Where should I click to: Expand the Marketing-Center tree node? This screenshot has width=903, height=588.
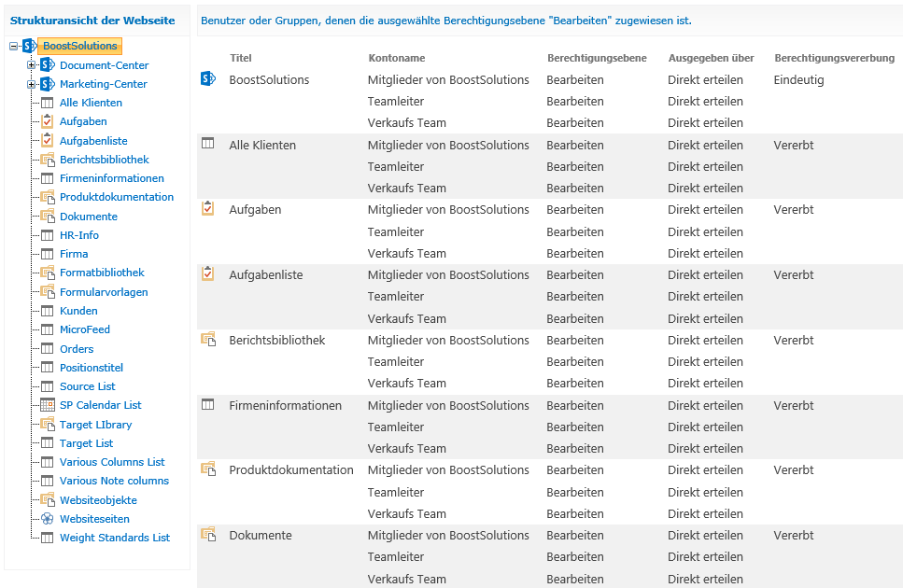(x=32, y=84)
